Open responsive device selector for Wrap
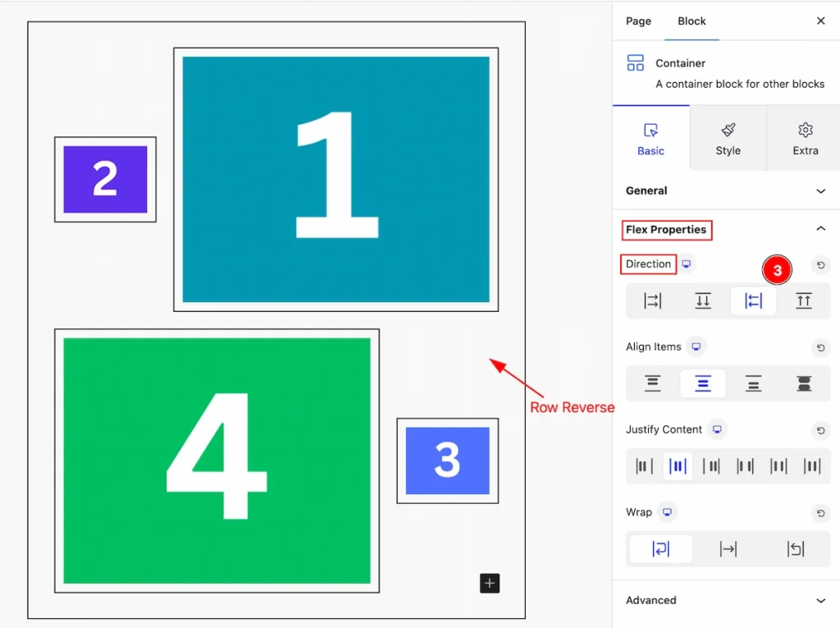Viewport: 840px width, 628px height. (x=667, y=511)
